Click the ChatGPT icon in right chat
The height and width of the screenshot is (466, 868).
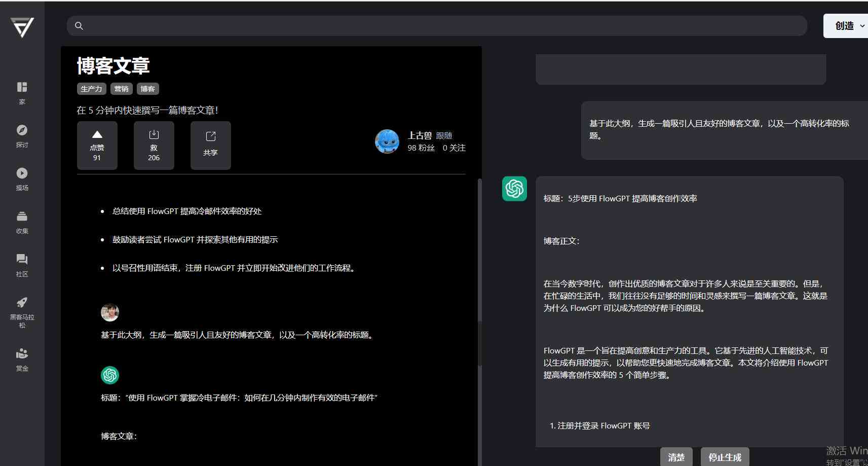514,189
